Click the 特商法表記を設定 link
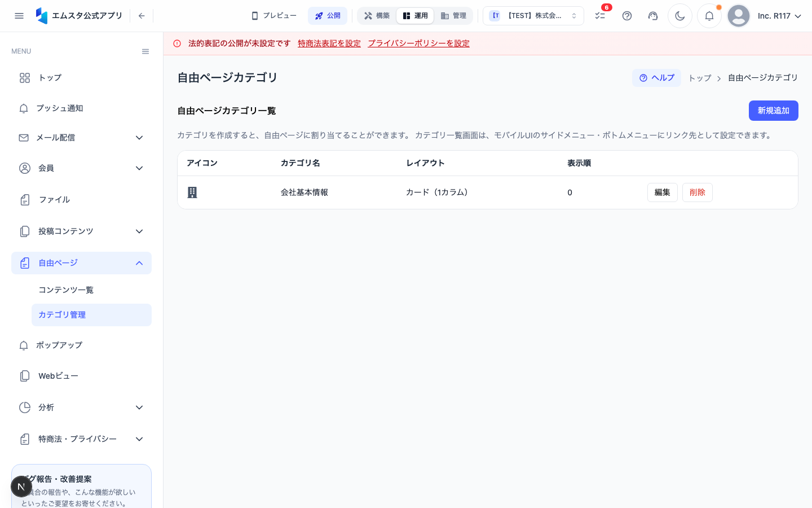Screen dimensions: 812x508 click(329, 43)
